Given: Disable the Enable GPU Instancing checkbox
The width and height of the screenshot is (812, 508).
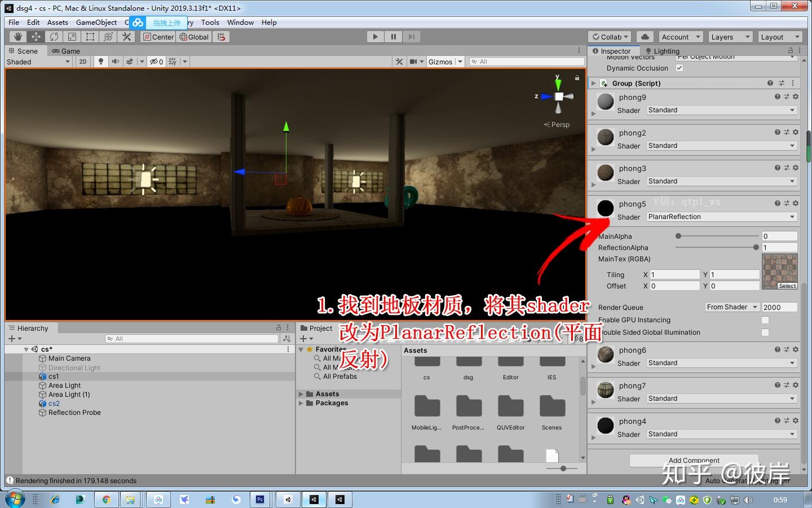Looking at the screenshot, I should pos(765,319).
